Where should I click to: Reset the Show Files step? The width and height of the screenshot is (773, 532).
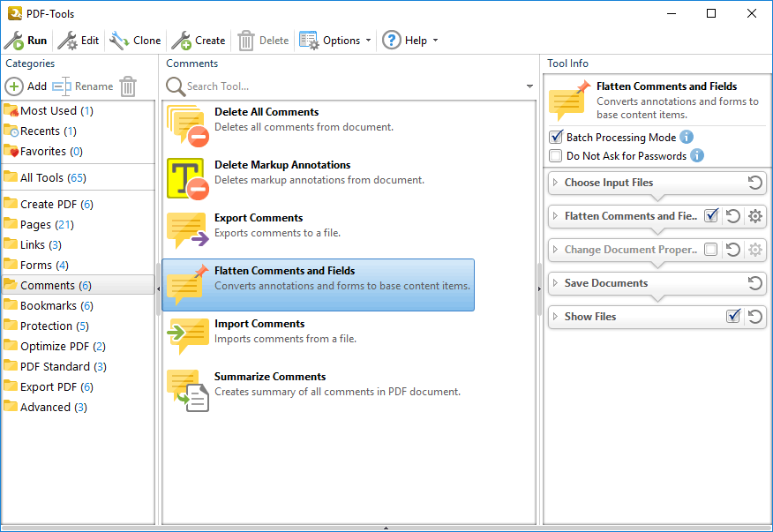click(x=754, y=317)
